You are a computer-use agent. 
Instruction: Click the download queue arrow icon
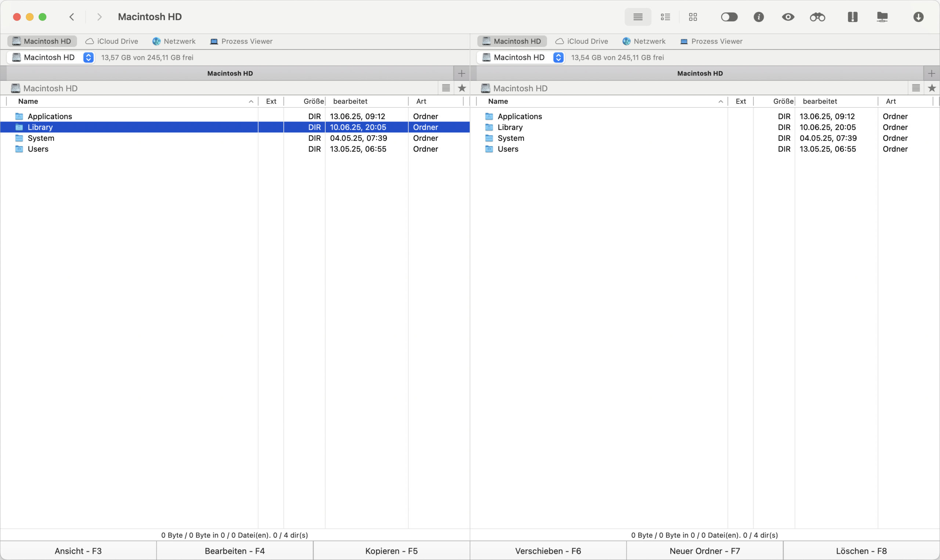tap(918, 17)
